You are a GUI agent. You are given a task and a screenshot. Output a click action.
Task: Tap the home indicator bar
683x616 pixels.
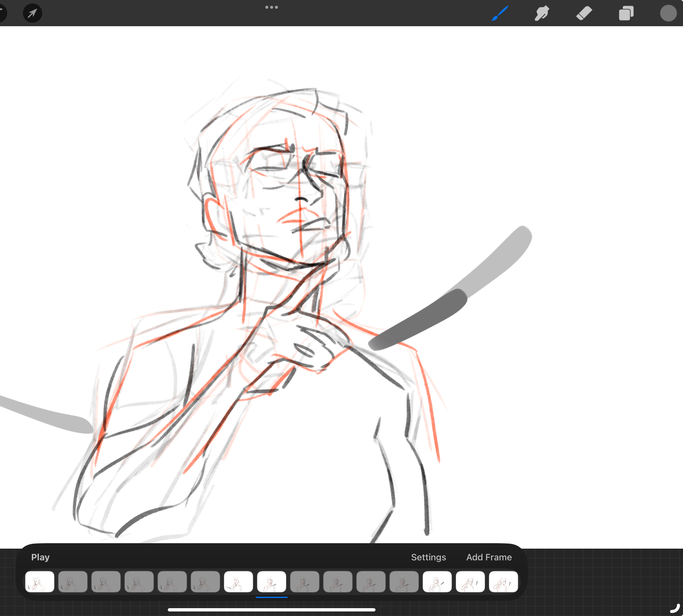(271, 610)
